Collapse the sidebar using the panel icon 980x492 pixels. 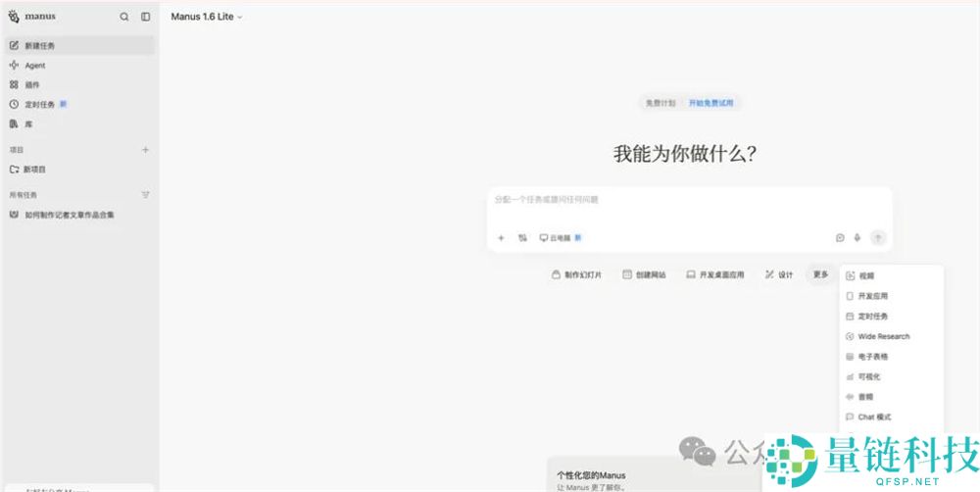coord(146,17)
